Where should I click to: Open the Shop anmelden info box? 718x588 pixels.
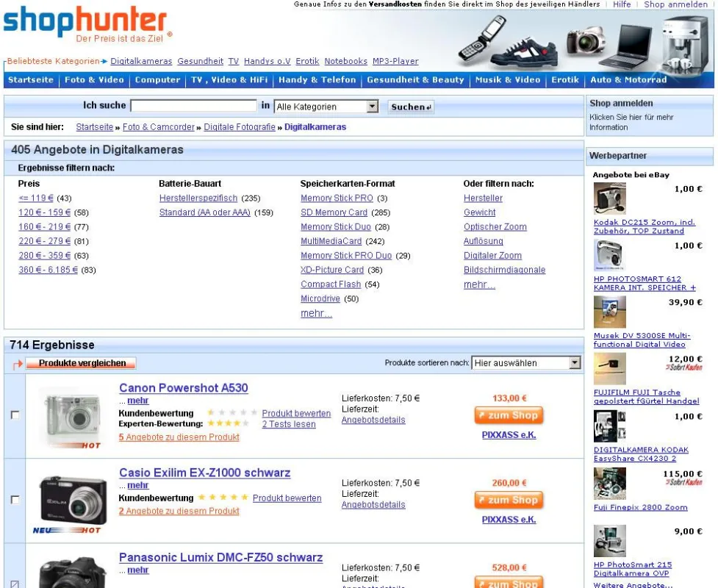pyautogui.click(x=650, y=115)
